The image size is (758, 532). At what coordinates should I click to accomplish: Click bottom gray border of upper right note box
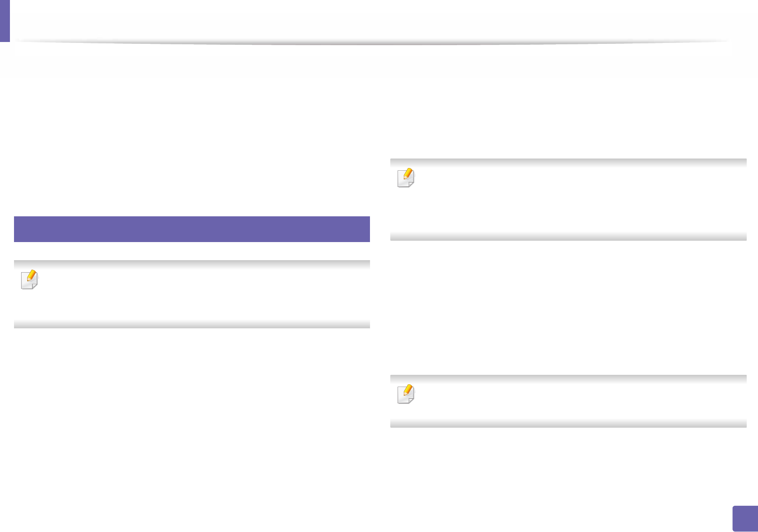click(568, 237)
